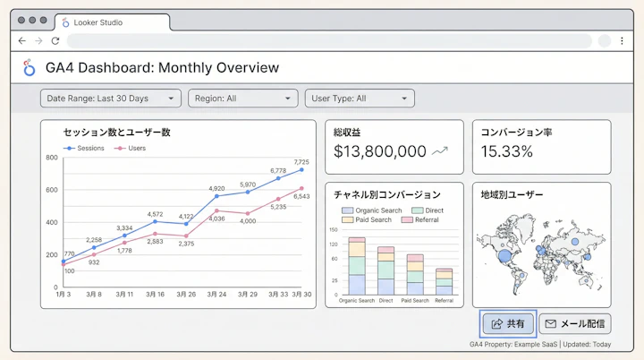Image resolution: width=644 pixels, height=360 pixels.
Task: Focus the browser address bar
Action: (x=329, y=40)
